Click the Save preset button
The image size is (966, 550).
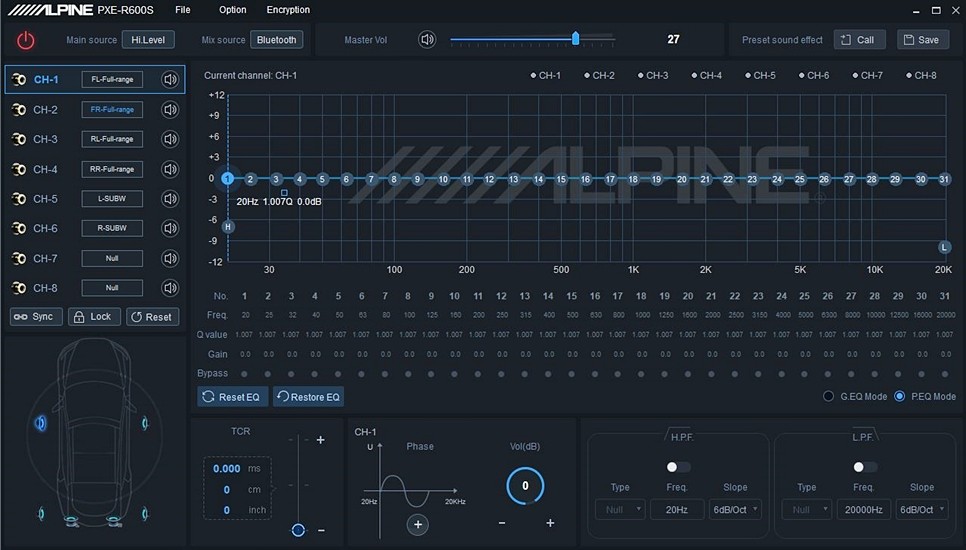pyautogui.click(x=921, y=40)
